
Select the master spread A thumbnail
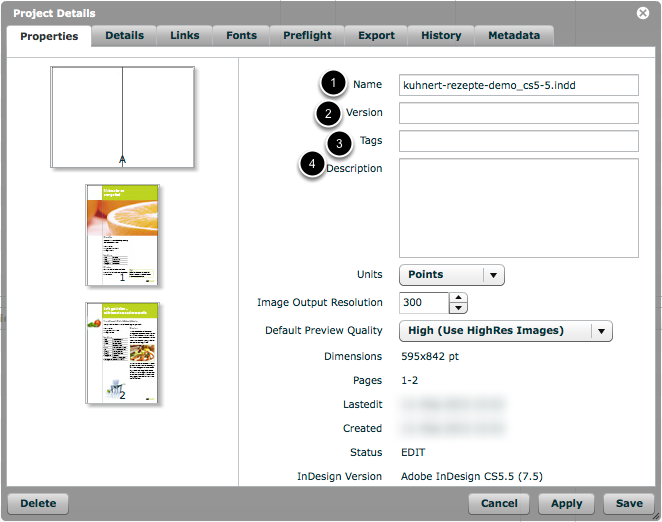pos(122,117)
